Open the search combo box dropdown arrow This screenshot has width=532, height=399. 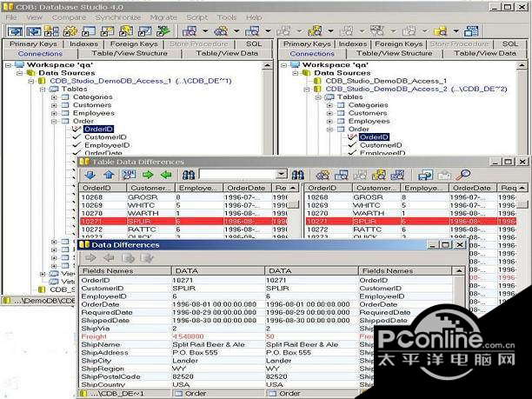pyautogui.click(x=281, y=175)
